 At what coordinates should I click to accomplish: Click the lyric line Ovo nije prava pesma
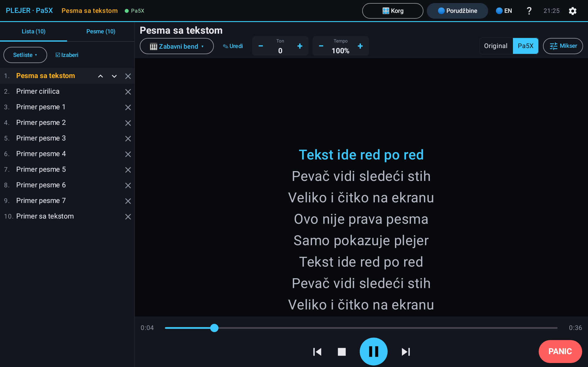click(x=361, y=219)
